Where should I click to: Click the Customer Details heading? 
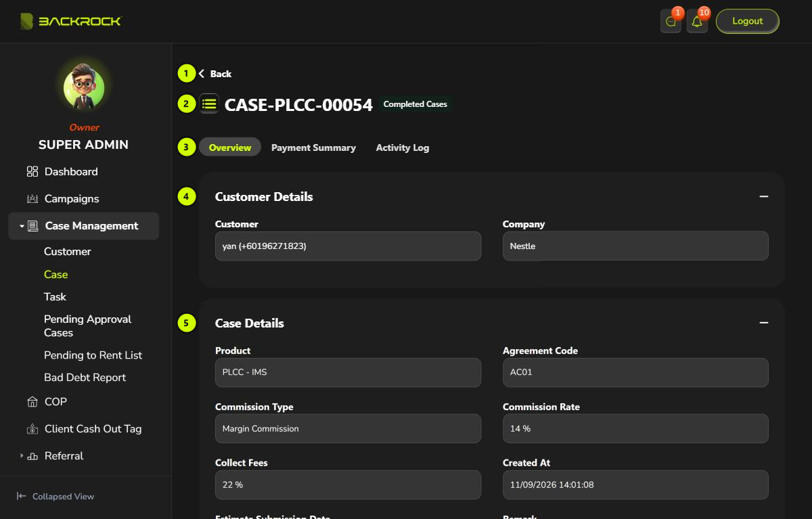264,197
